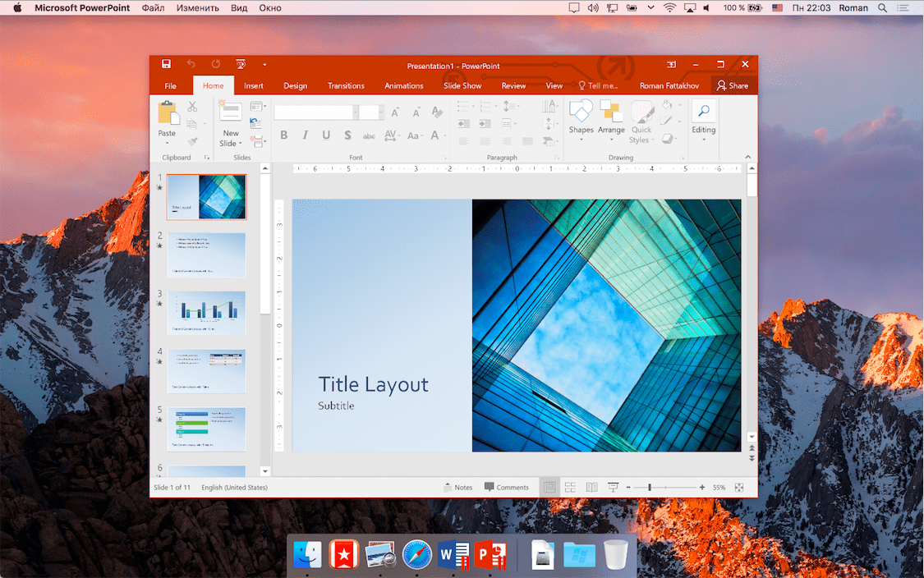Toggle the Notes pane in status bar
The height and width of the screenshot is (578, 924).
[x=457, y=487]
